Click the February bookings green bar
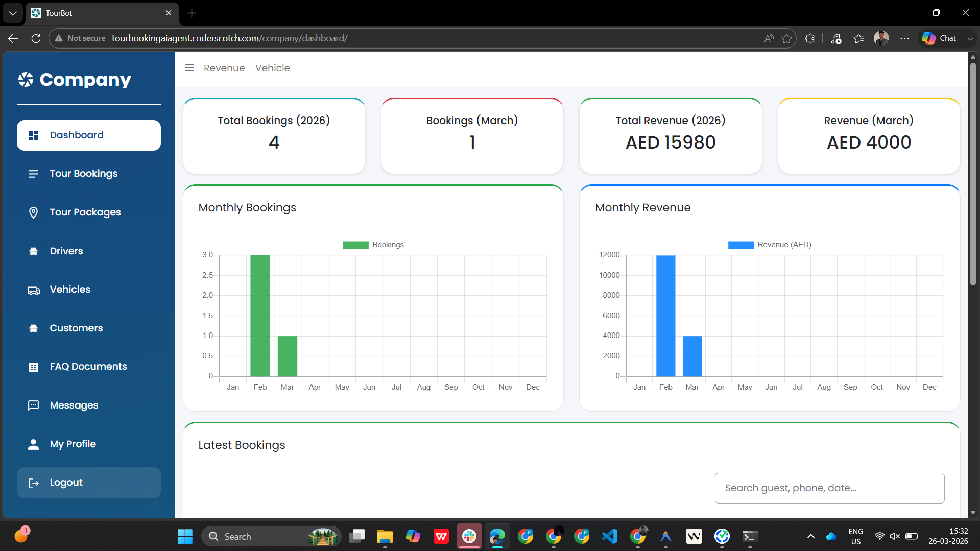The height and width of the screenshot is (551, 980). (260, 316)
